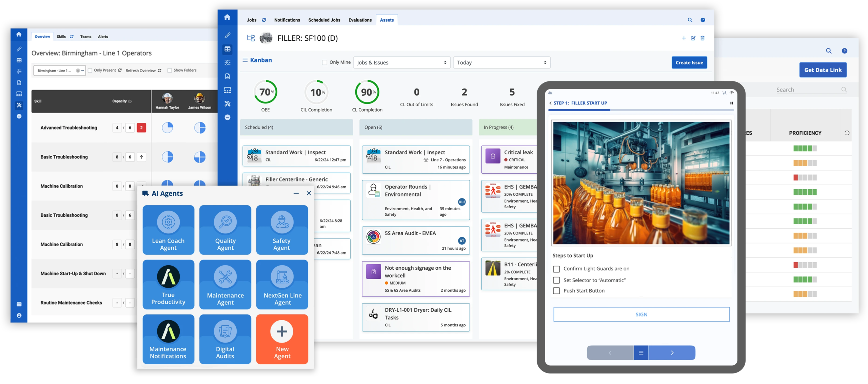Click the asset hierarchy icon next to FILLER: SF100
This screenshot has width=868, height=384.
(251, 38)
